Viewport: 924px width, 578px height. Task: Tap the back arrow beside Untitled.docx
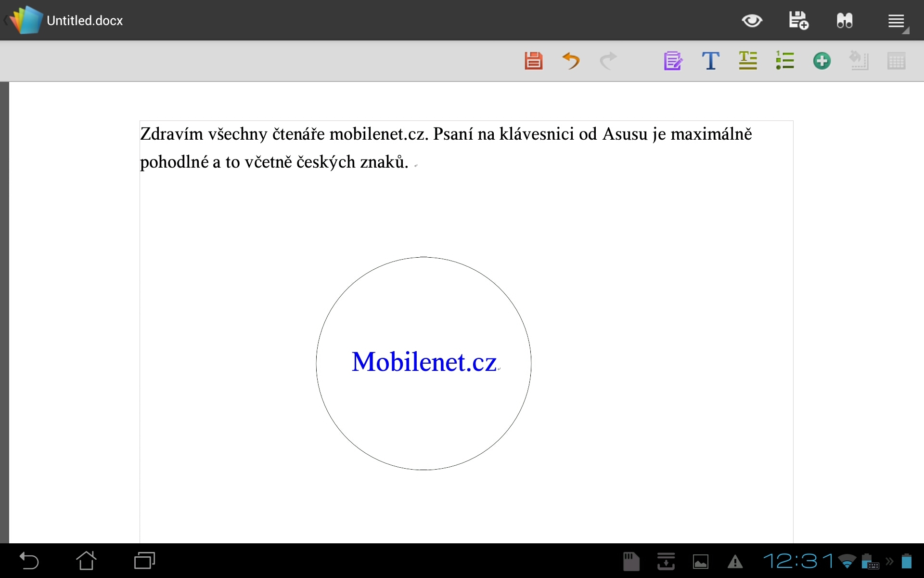click(6, 20)
